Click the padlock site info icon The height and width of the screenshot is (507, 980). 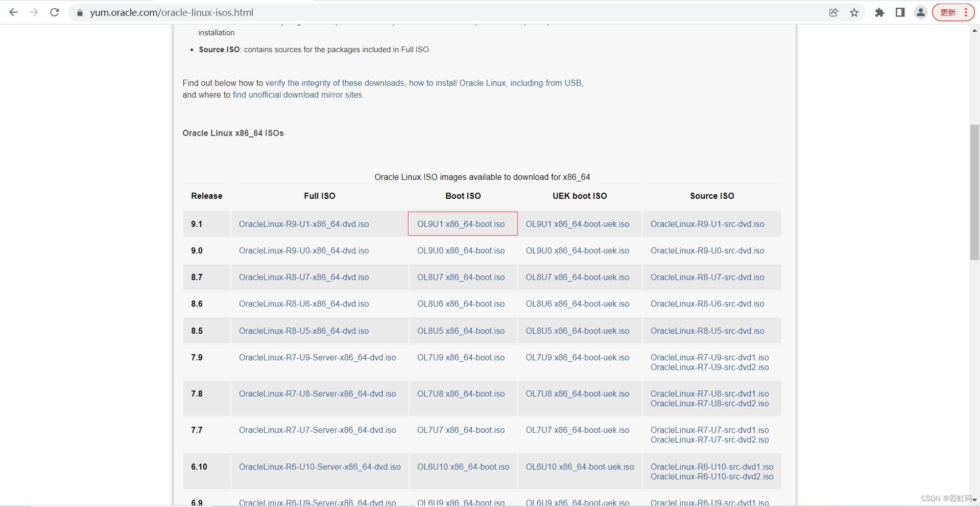pos(80,13)
